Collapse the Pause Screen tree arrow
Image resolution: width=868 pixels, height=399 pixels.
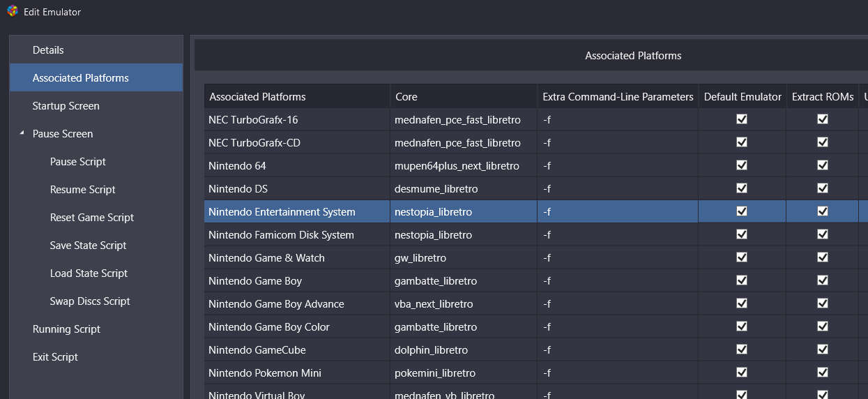(x=22, y=133)
